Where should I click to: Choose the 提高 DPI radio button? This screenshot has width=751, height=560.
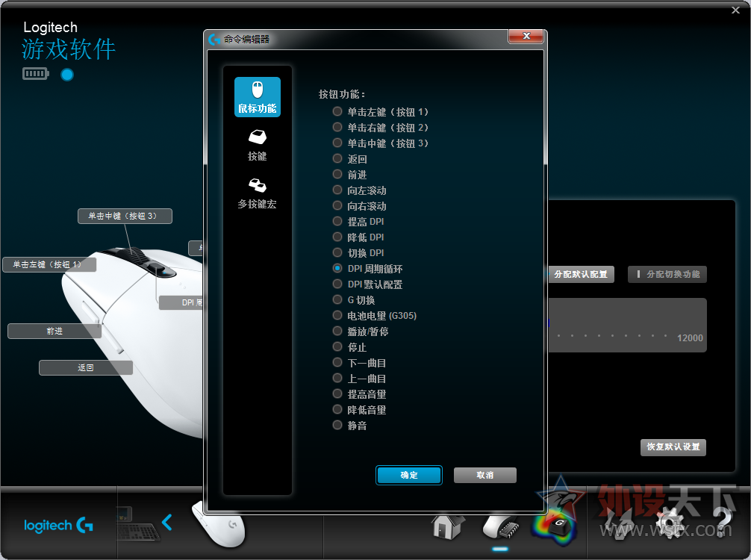[x=359, y=221]
